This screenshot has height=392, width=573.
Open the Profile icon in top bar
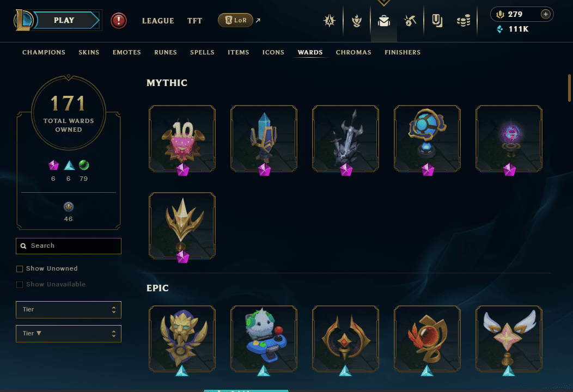pos(329,21)
